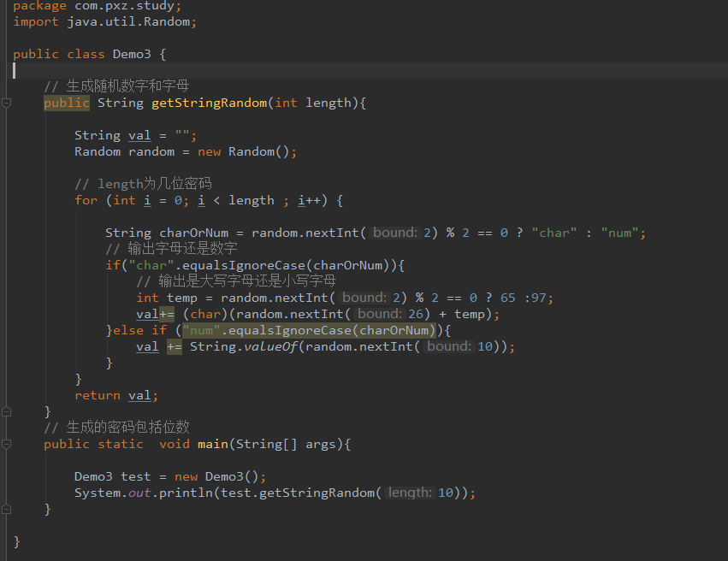Collapse the getStringRandom method fold marker
Image resolution: width=728 pixels, height=561 pixels.
click(7, 103)
